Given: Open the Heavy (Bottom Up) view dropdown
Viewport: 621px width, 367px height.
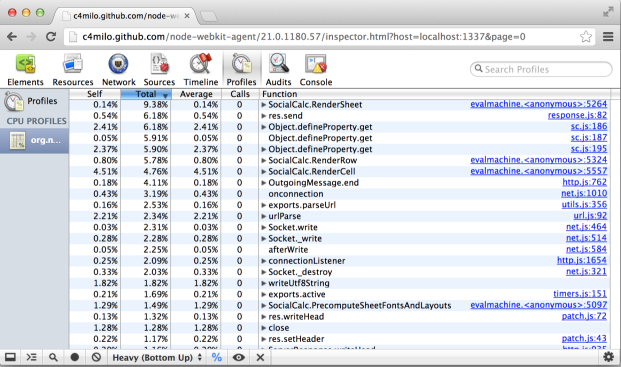Looking at the screenshot, I should [157, 357].
